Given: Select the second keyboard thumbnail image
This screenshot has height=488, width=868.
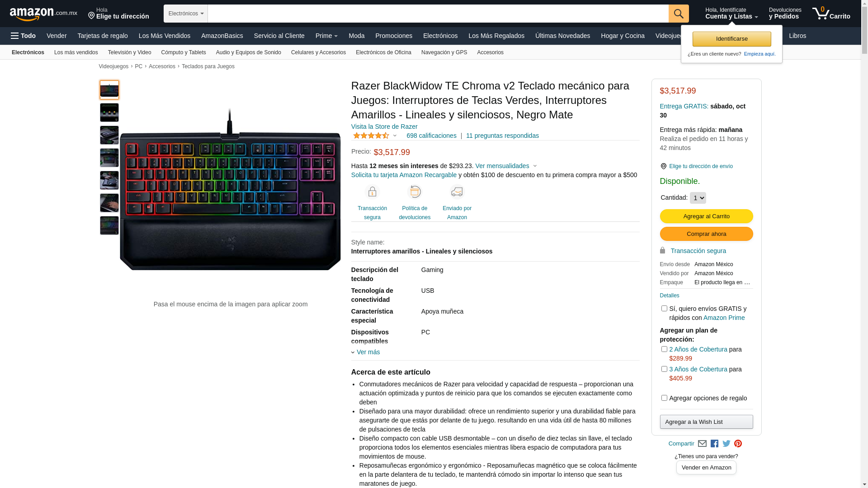Looking at the screenshot, I should point(109,113).
